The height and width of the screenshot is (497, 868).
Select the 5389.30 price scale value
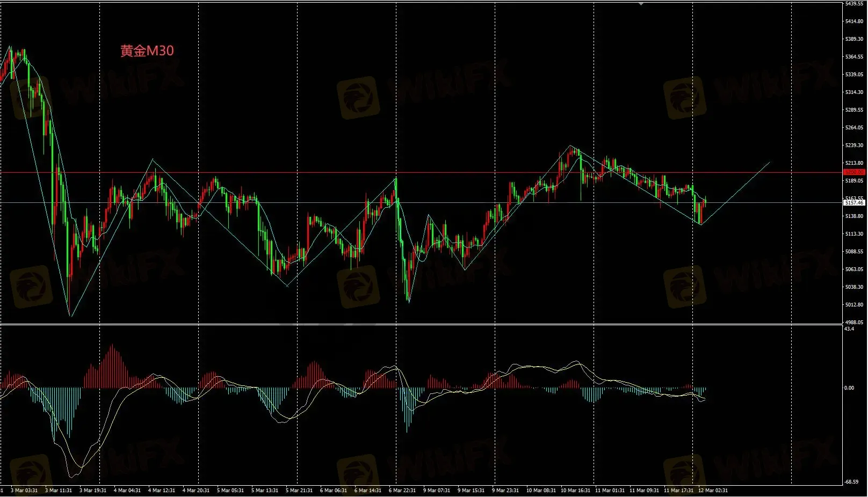pyautogui.click(x=854, y=39)
